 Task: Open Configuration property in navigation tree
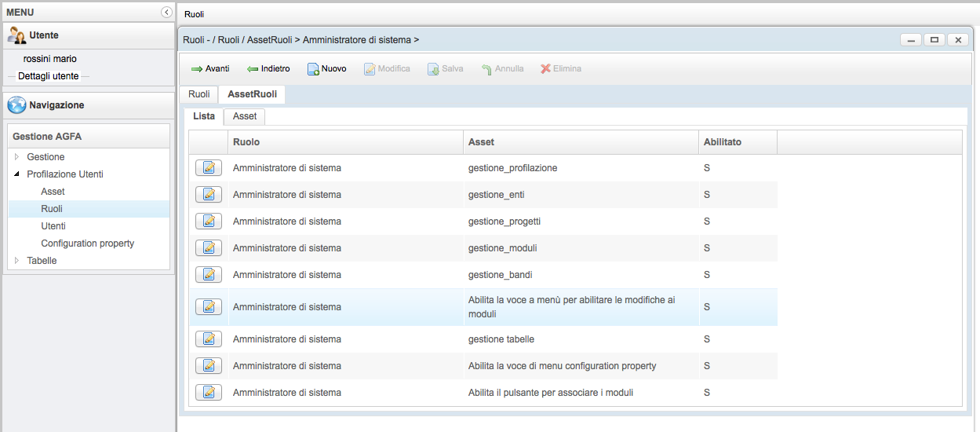87,243
